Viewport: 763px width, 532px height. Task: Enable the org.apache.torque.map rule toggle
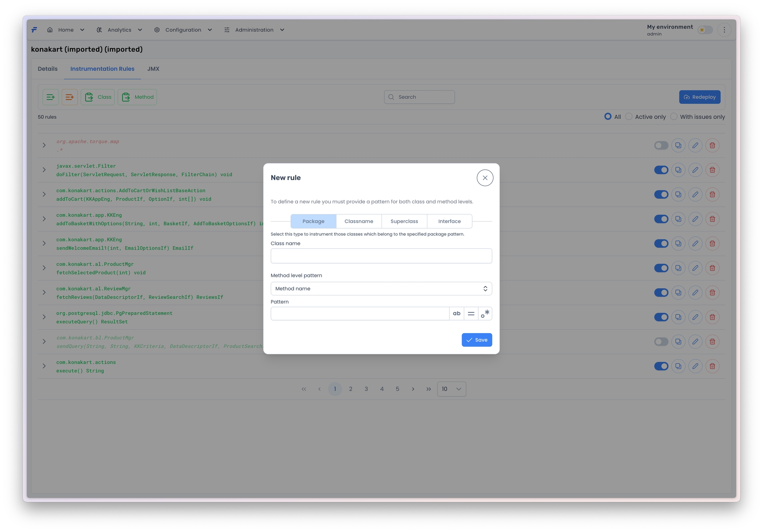point(661,145)
